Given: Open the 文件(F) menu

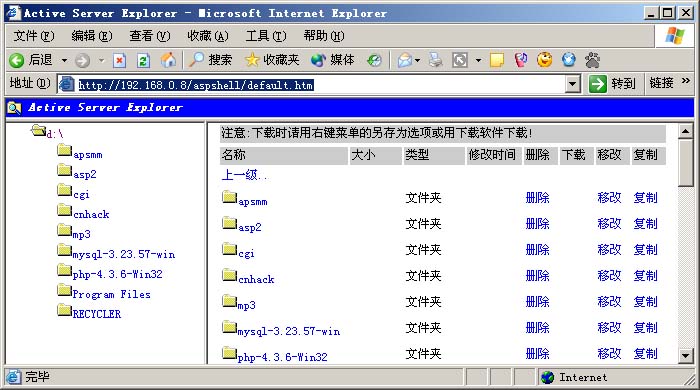Looking at the screenshot, I should tap(33, 36).
